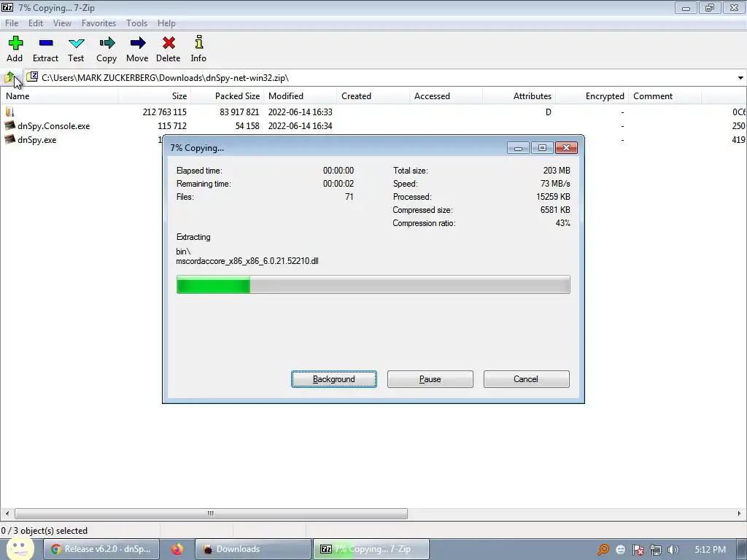The image size is (747, 560).
Task: Open the Edit menu
Action: click(36, 23)
